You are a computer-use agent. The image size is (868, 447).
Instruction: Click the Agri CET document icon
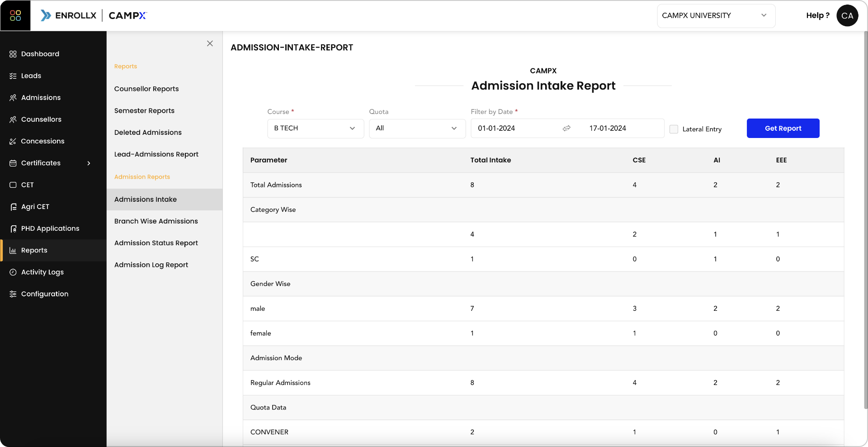(13, 207)
